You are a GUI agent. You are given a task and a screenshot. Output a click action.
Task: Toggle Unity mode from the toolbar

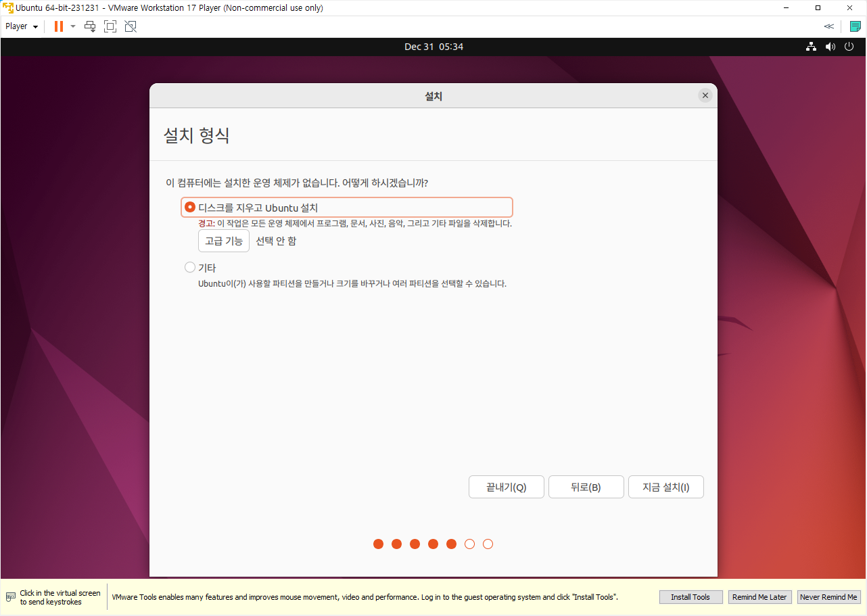click(x=131, y=26)
